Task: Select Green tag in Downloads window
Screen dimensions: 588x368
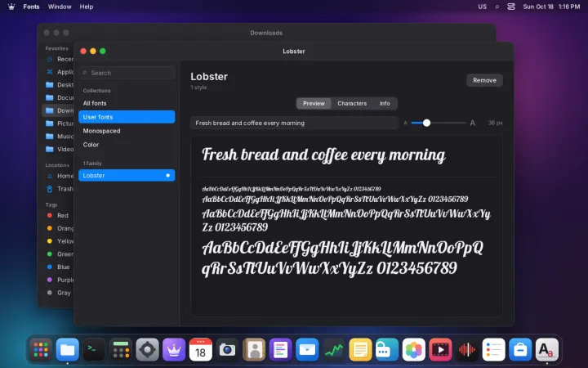Action: pyautogui.click(x=59, y=254)
